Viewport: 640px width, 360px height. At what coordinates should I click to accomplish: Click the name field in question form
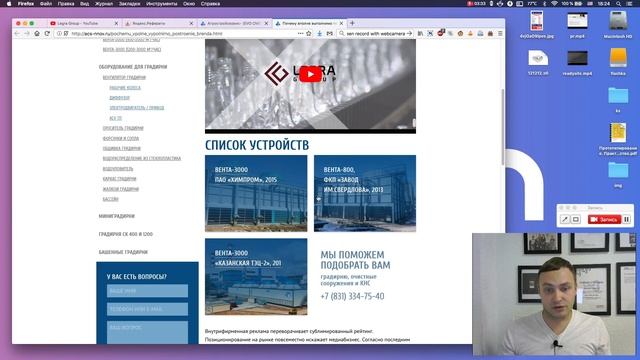pyautogui.click(x=147, y=291)
